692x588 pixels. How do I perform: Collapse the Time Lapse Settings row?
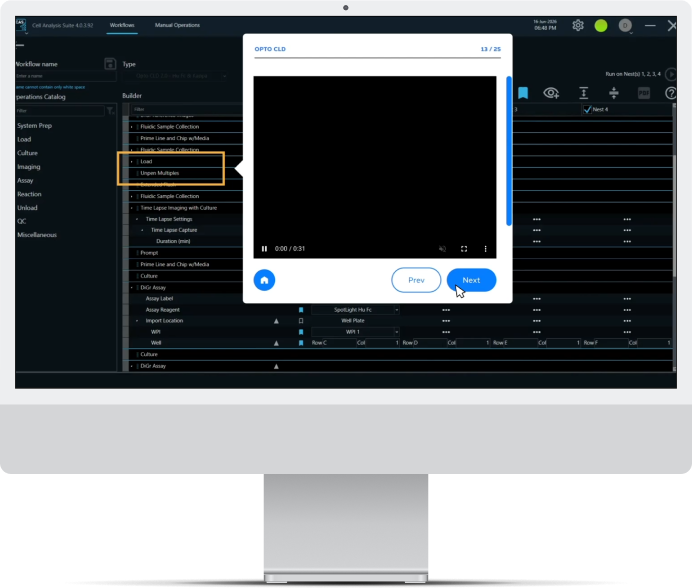137,219
